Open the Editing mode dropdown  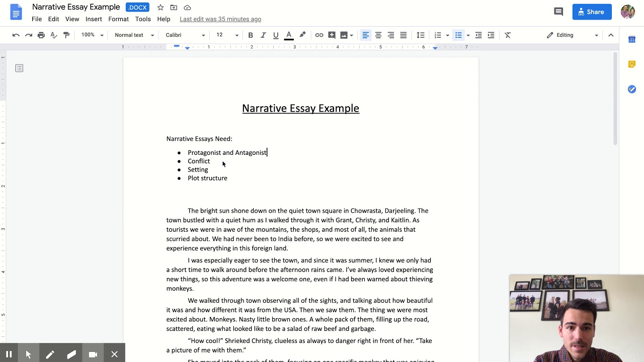click(x=573, y=35)
